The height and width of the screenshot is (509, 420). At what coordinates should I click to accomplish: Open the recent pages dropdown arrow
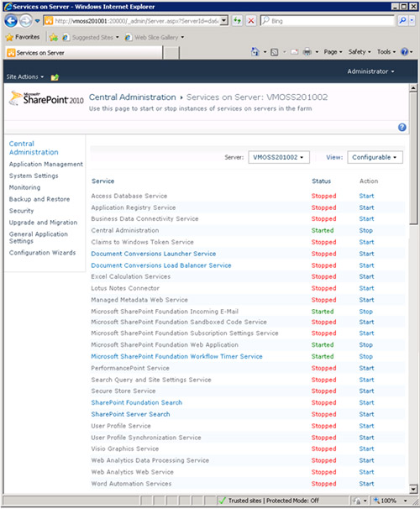point(37,21)
